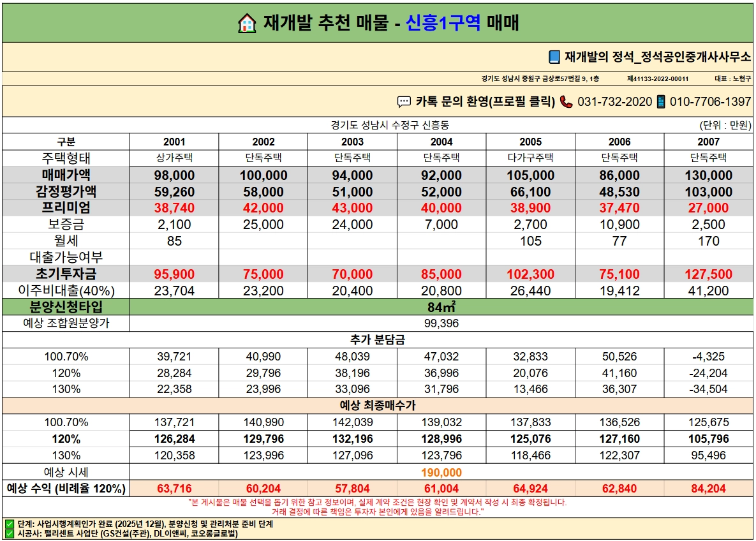Select the 2007 column header

[708, 142]
